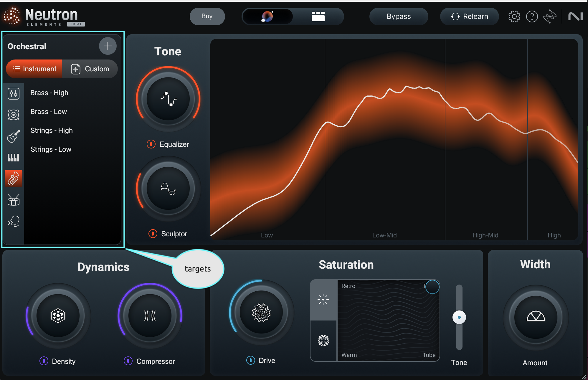Viewport: 588px width, 380px height.
Task: Click the TRIAL badge under Neutron
Action: pos(76,24)
